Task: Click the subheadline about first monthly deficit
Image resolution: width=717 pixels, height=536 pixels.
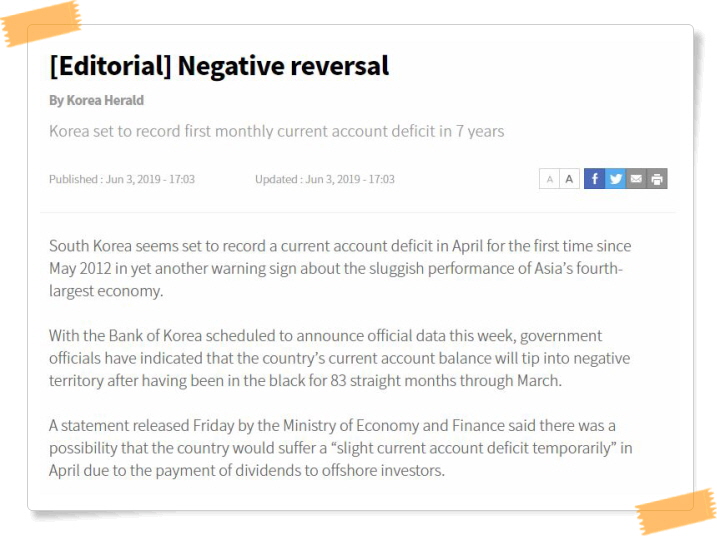Action: 276,131
